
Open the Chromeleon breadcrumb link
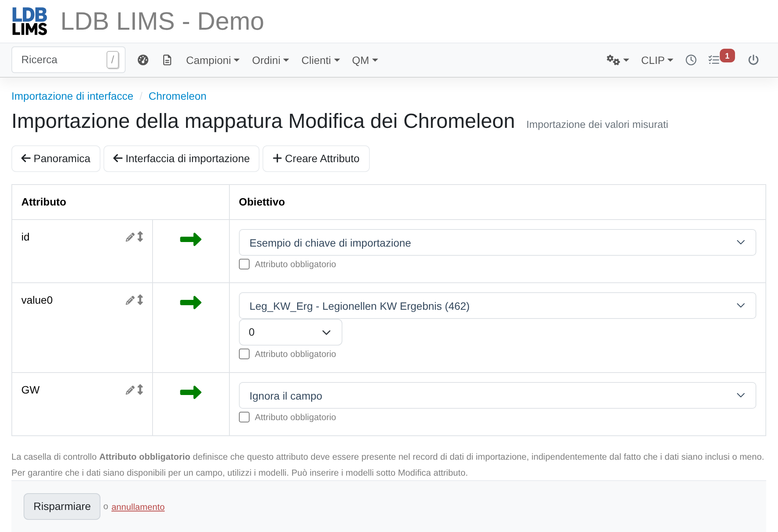[178, 96]
